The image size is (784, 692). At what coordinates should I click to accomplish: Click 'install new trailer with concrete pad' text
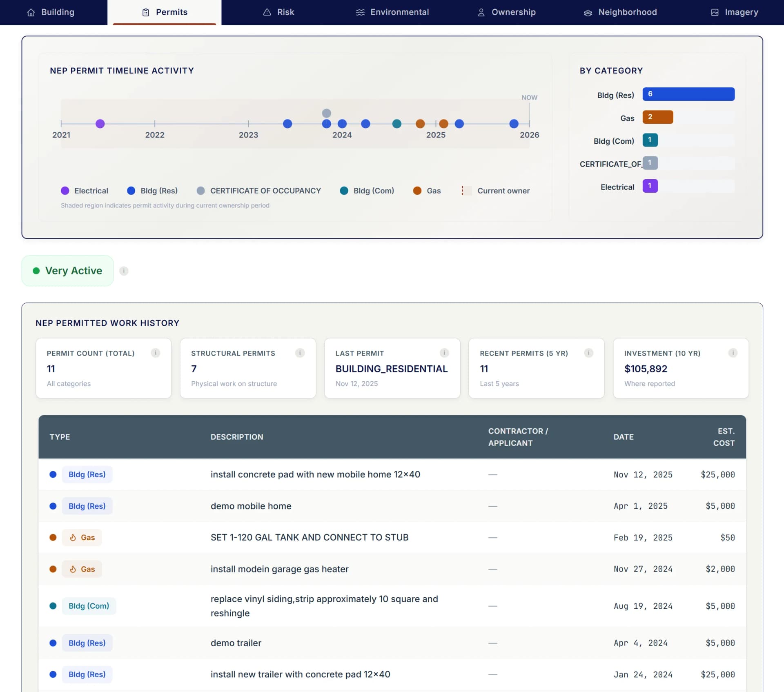[x=300, y=674]
